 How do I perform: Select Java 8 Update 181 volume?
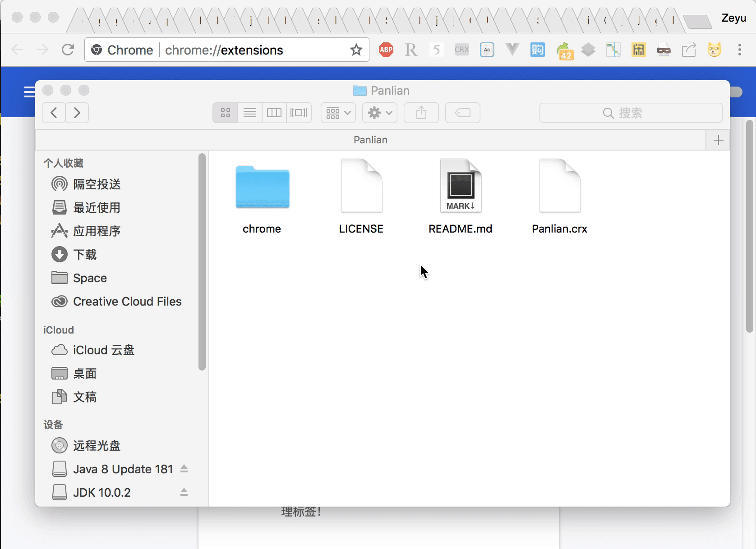click(x=123, y=469)
